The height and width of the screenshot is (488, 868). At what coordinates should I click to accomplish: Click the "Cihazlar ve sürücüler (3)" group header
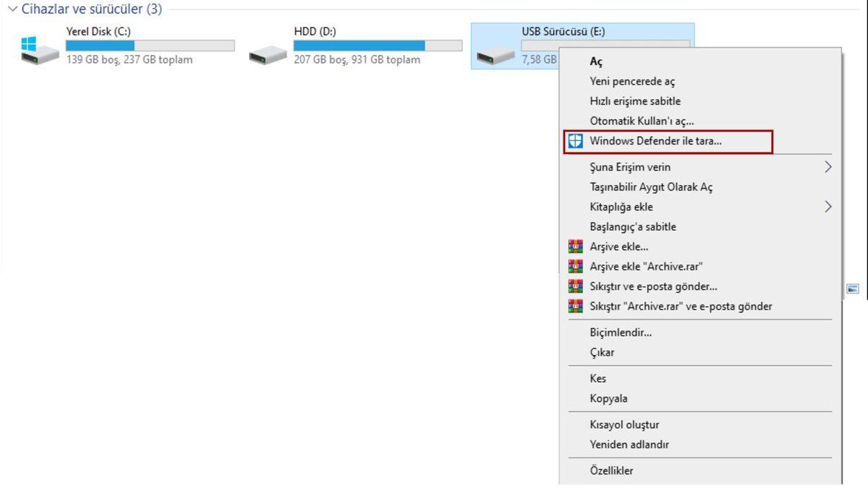pyautogui.click(x=92, y=9)
